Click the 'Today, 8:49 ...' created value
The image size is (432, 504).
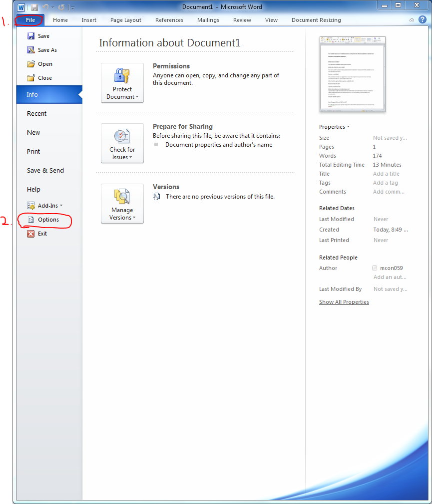point(391,230)
